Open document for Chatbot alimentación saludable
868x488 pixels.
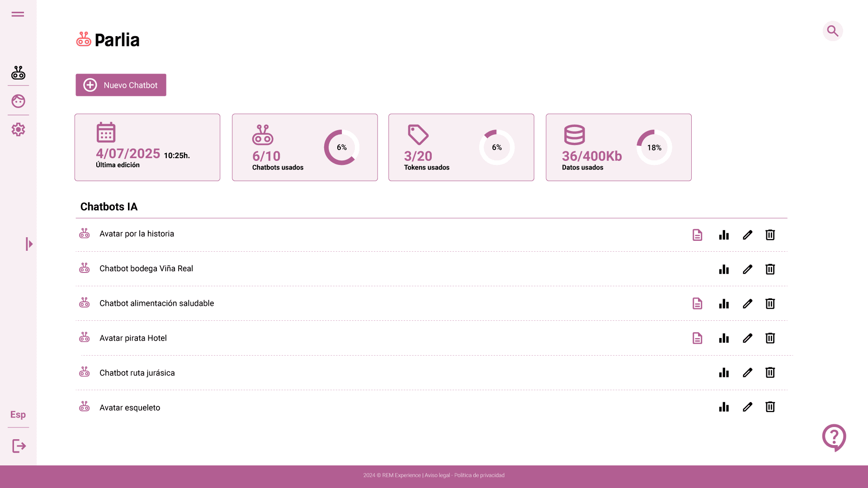click(x=697, y=304)
